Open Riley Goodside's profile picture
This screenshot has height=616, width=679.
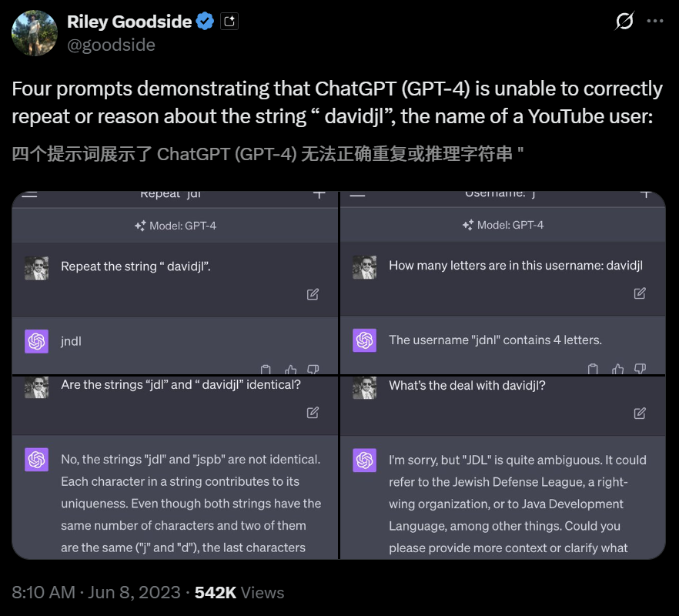pos(35,33)
